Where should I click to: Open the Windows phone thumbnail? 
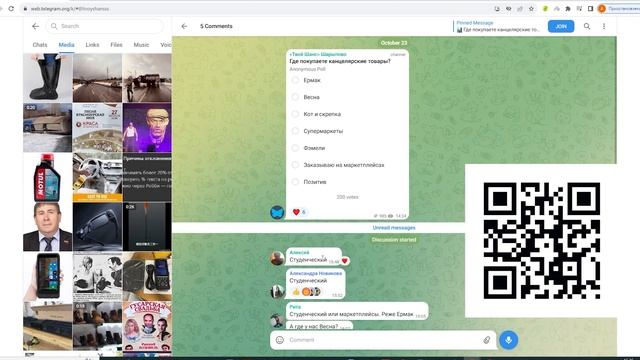point(48,276)
